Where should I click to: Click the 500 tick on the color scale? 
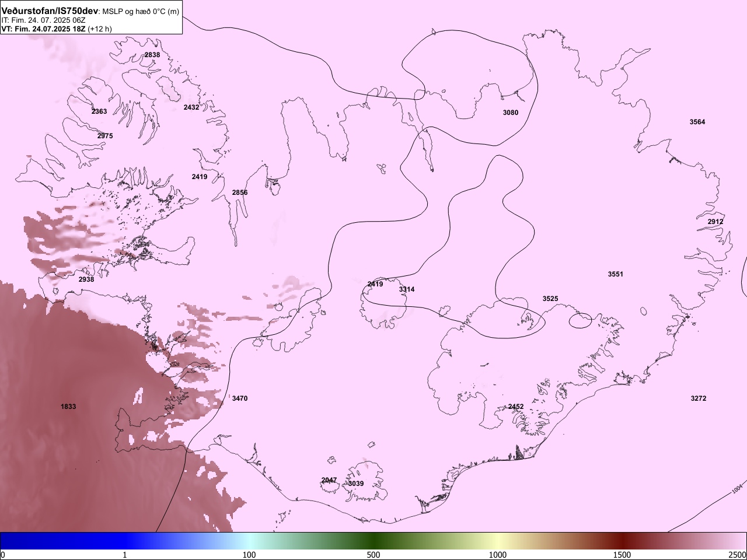(373, 555)
